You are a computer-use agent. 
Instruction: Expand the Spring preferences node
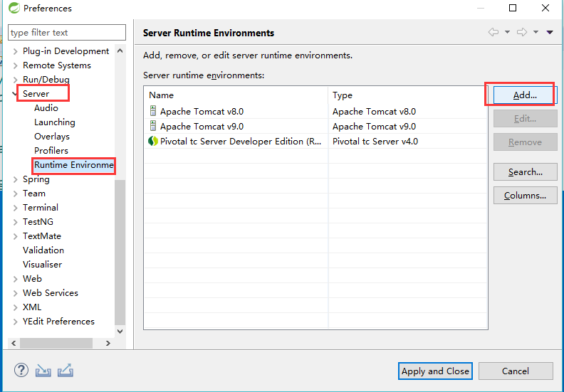(x=15, y=179)
